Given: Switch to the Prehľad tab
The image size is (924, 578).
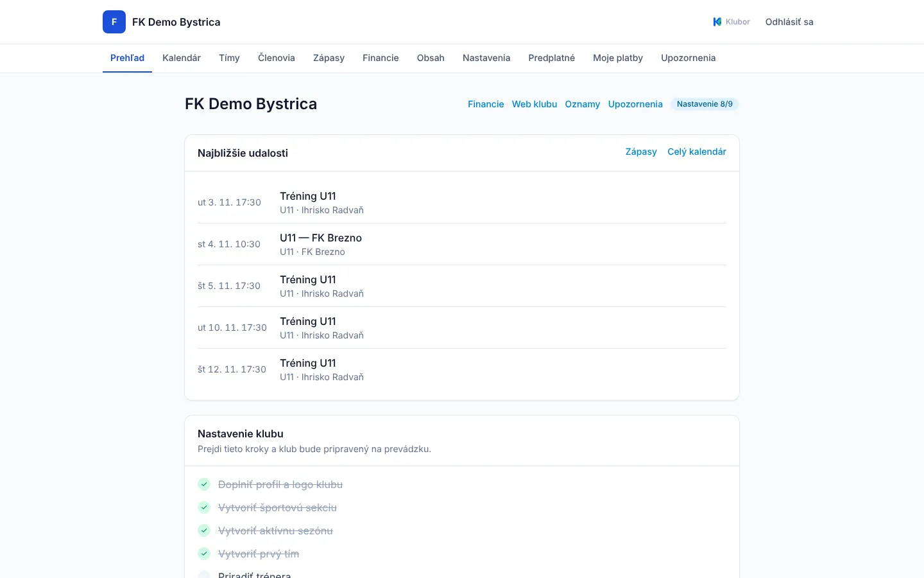Looking at the screenshot, I should (x=127, y=58).
